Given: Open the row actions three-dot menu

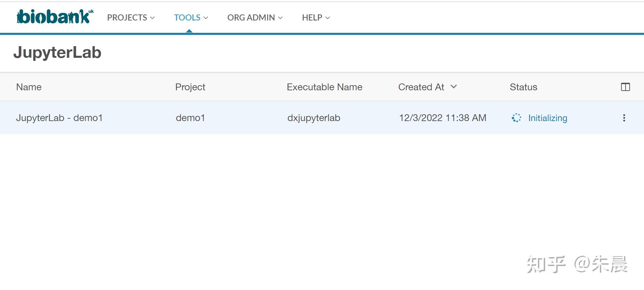Looking at the screenshot, I should tap(624, 118).
